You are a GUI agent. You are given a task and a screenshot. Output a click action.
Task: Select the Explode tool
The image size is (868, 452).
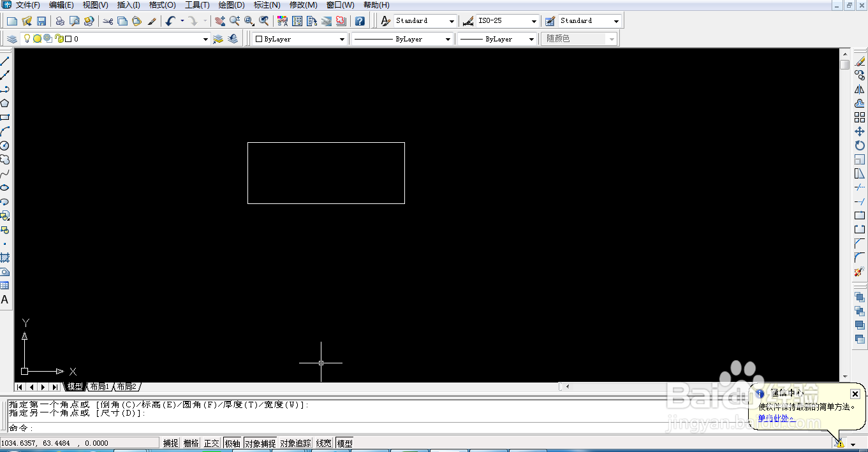click(859, 272)
